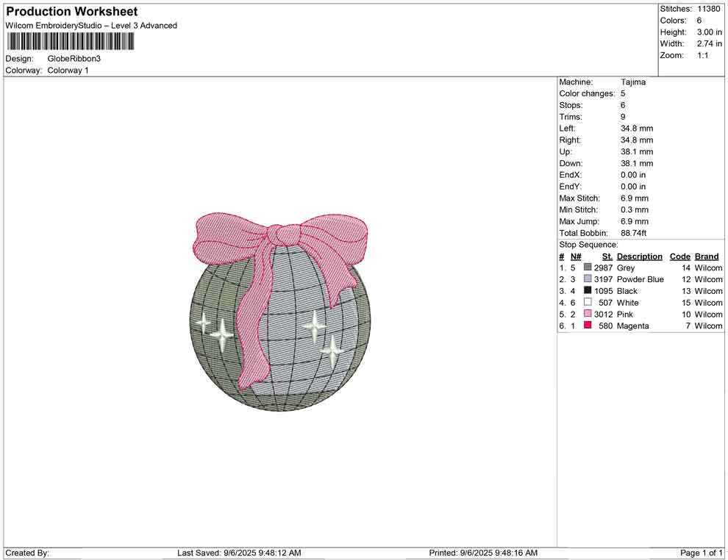Click the Grey thread color swatch

(588, 268)
